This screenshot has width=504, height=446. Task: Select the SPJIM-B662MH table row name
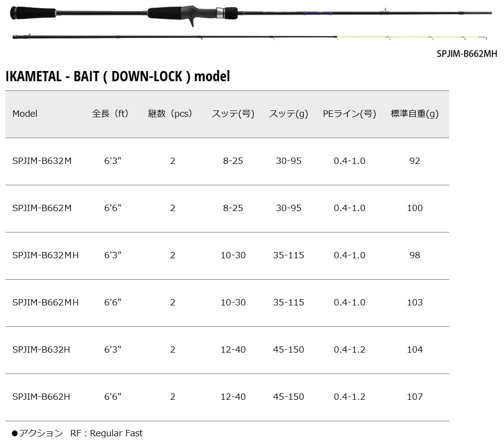[45, 302]
